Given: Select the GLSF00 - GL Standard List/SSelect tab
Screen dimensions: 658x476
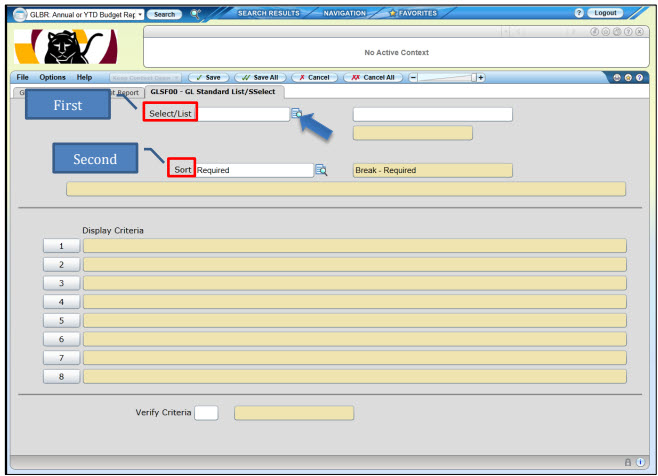Looking at the screenshot, I should pos(215,93).
